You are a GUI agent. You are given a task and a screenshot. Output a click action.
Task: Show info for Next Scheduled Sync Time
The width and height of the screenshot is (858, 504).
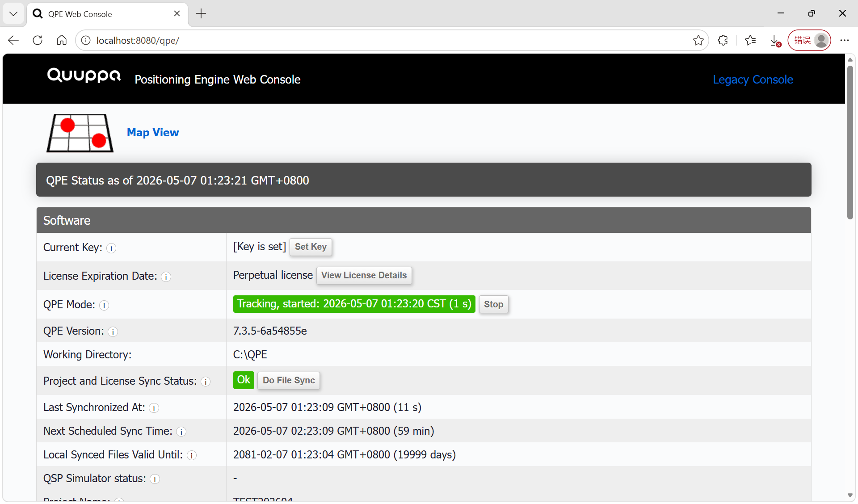tap(181, 432)
